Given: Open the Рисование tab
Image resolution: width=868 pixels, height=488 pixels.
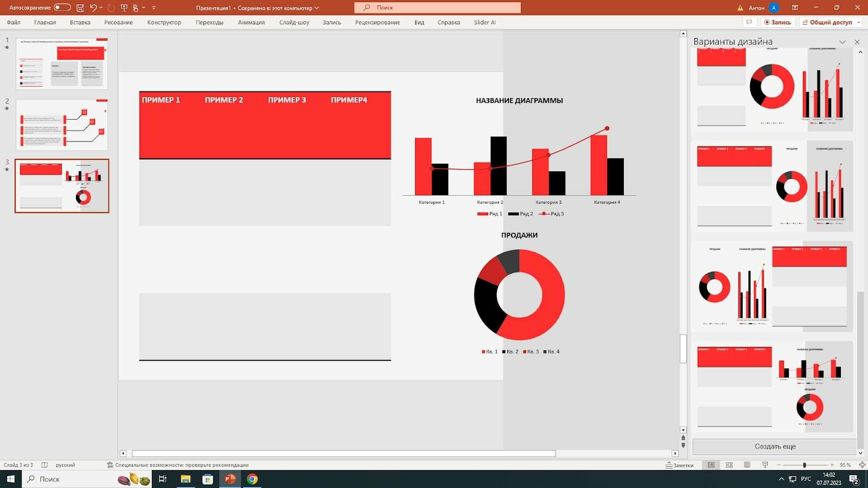Looking at the screenshot, I should pyautogui.click(x=119, y=22).
